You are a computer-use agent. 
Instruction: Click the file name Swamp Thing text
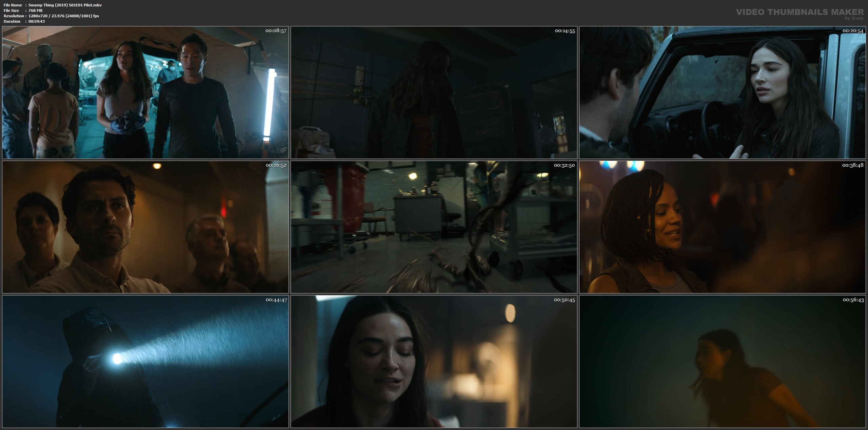65,5
